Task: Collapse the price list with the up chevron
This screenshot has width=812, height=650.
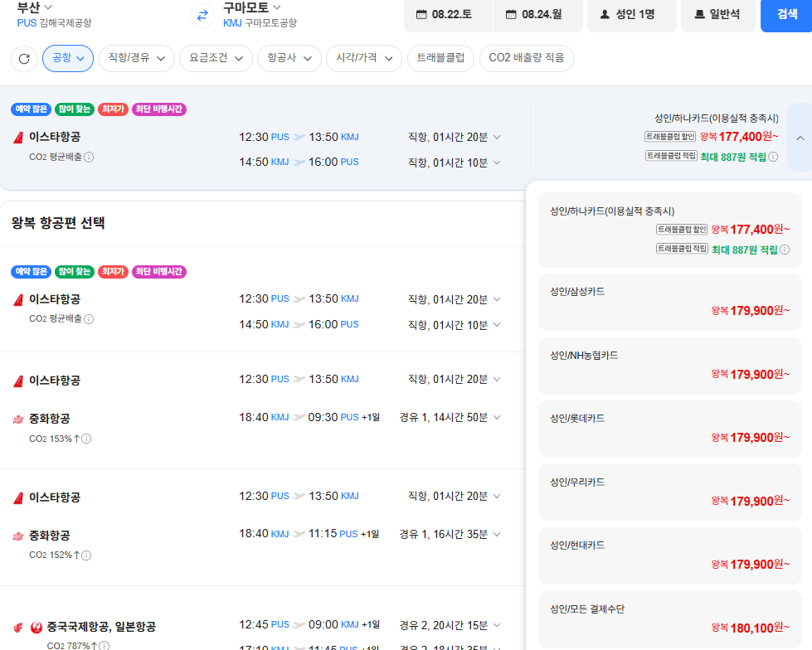Action: [x=800, y=138]
